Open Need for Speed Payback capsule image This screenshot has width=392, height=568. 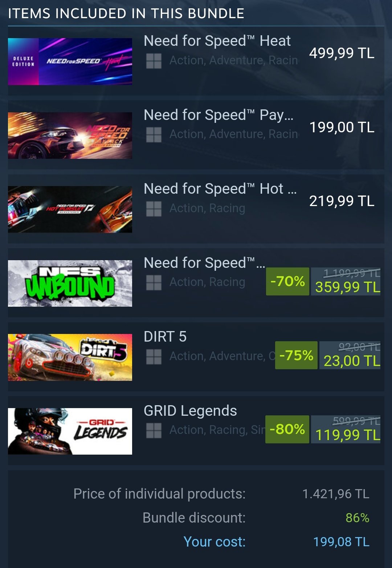click(x=70, y=136)
